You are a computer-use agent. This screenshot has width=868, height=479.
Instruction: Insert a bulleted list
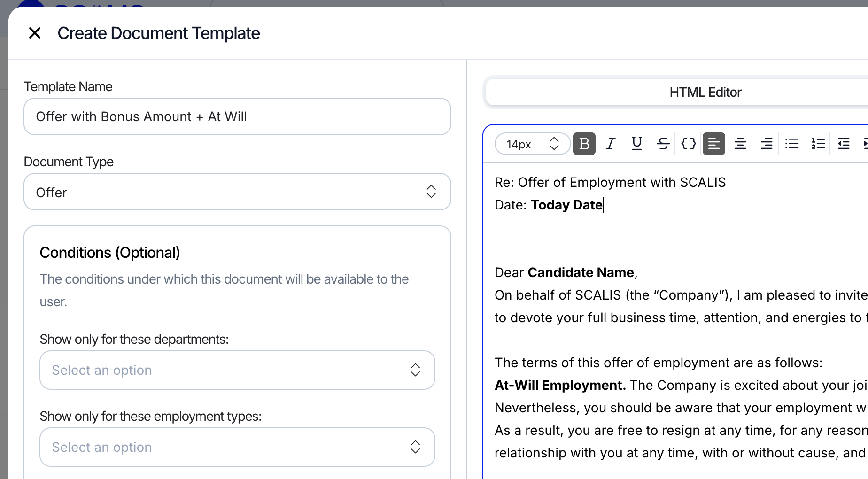click(792, 144)
